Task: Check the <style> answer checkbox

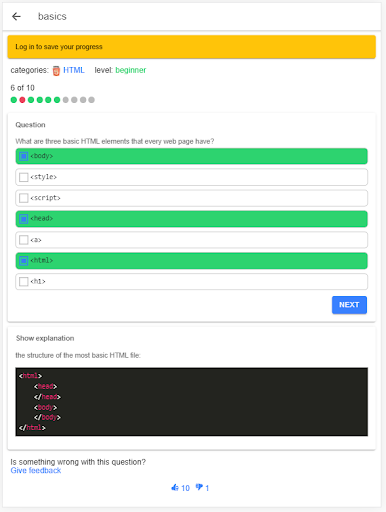Action: click(x=23, y=177)
